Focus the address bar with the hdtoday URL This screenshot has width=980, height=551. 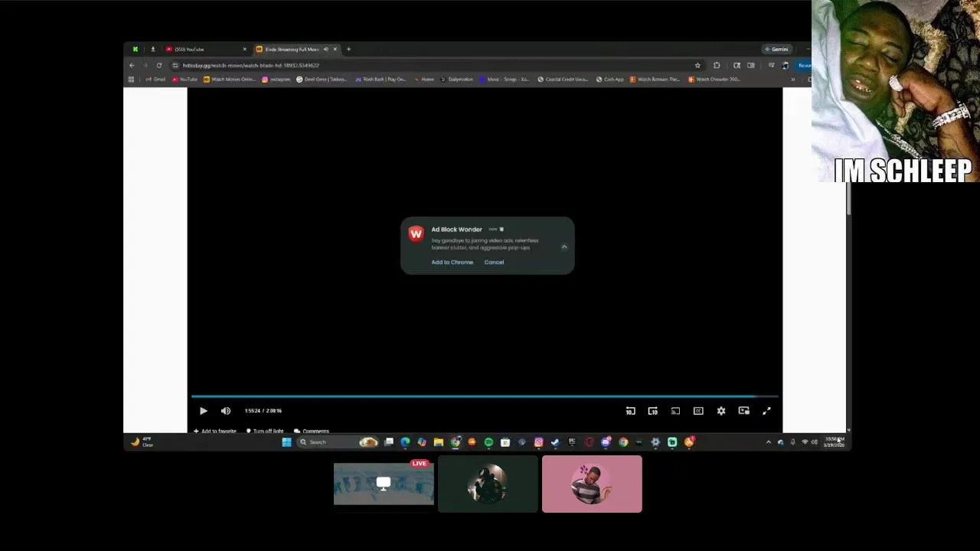pos(436,65)
